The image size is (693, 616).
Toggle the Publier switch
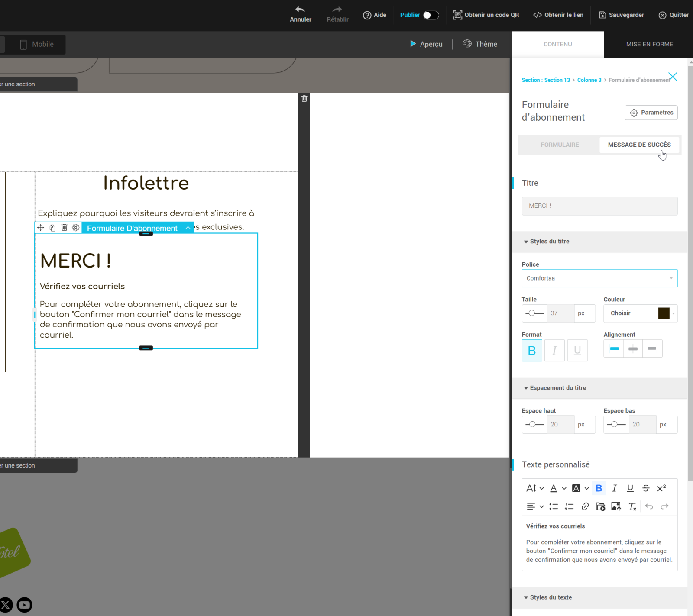(431, 15)
